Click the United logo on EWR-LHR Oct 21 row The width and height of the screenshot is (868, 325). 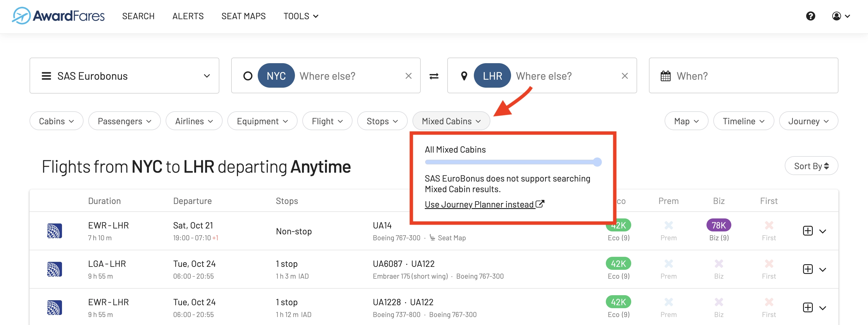coord(54,231)
